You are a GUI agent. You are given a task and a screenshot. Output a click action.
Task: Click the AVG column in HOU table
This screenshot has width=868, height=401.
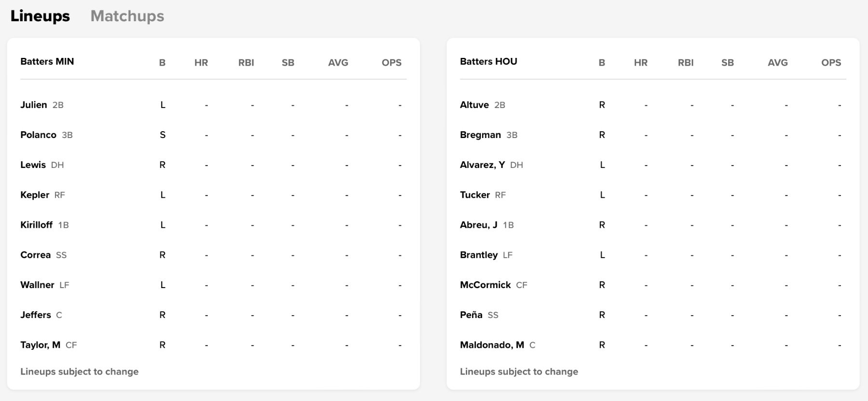(777, 63)
